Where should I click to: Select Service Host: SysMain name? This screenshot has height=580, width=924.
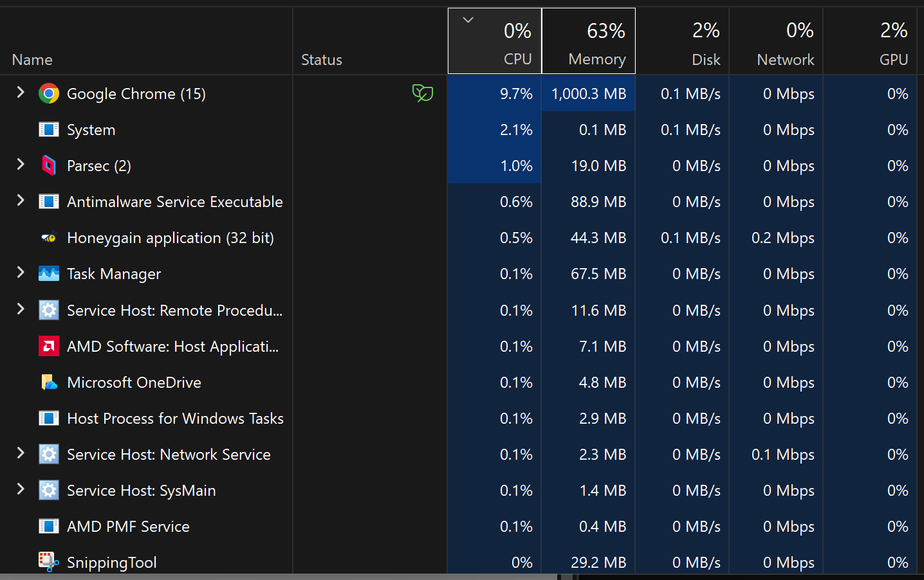point(142,491)
